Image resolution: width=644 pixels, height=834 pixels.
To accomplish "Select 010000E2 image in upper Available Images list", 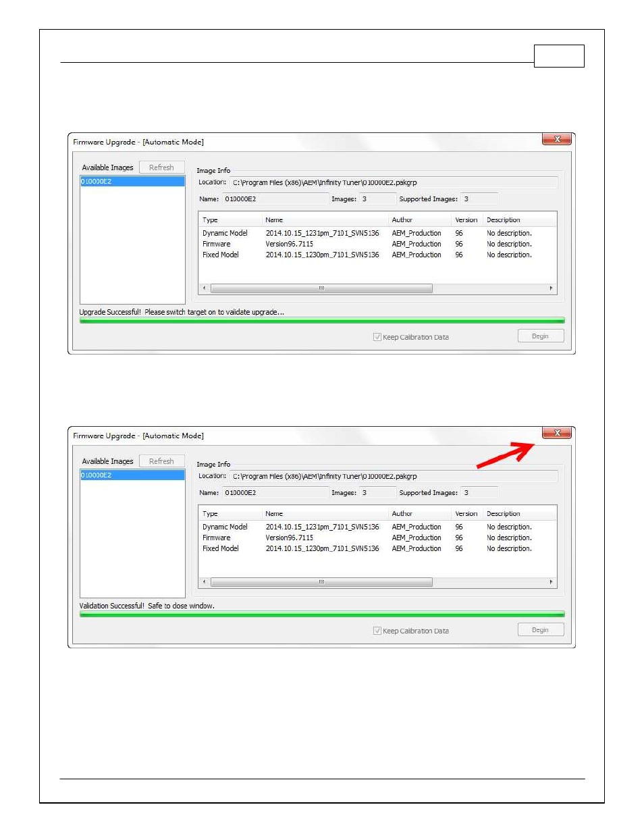I will (x=132, y=182).
